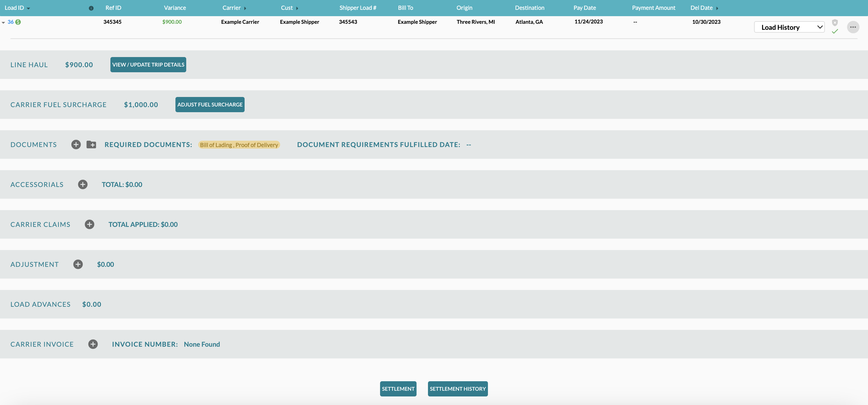Click the shield icon beside Load History
The width and height of the screenshot is (868, 405).
tap(835, 22)
